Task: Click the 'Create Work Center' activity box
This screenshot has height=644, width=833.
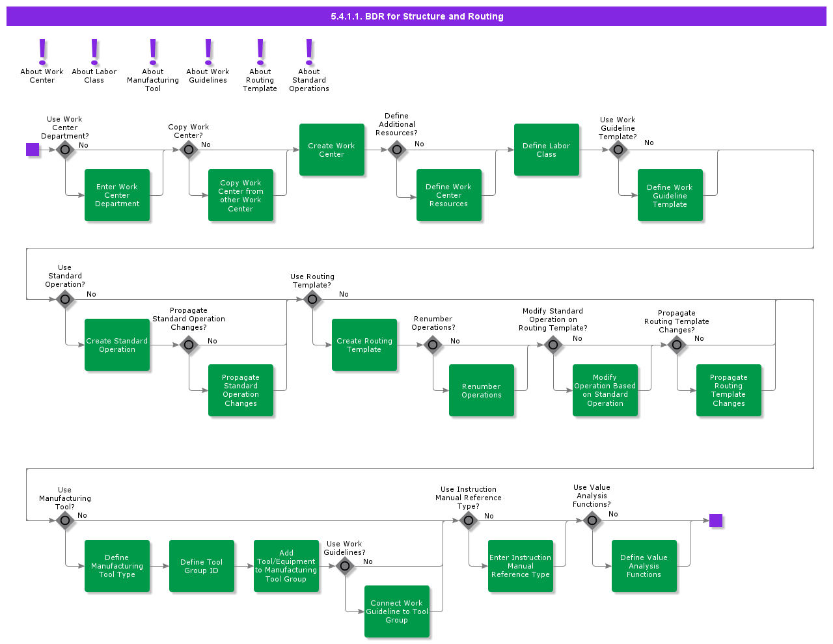Action: [332, 150]
